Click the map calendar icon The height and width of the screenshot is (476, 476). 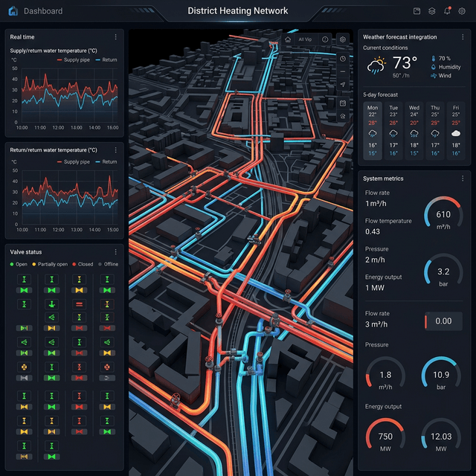click(343, 103)
